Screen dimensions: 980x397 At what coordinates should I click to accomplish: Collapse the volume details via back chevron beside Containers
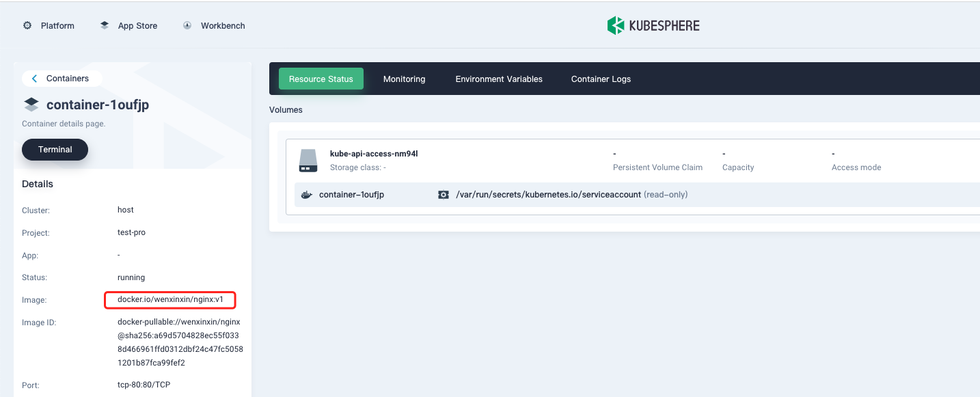click(x=34, y=78)
